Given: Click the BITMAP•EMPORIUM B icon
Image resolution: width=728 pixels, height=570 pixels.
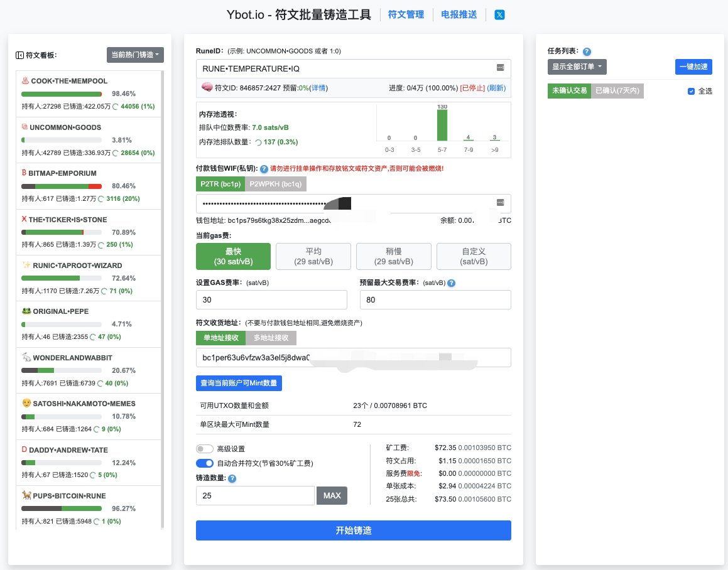Looking at the screenshot, I should pyautogui.click(x=24, y=173).
